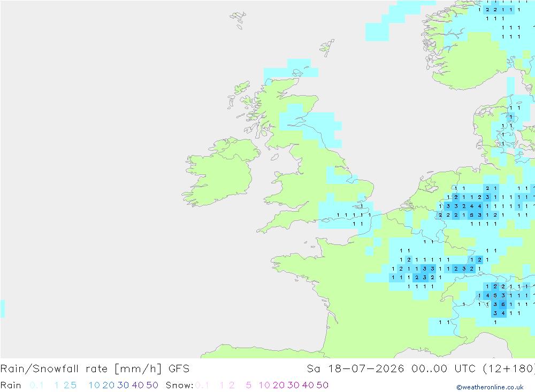Select the Snow legend value 30

(x=293, y=385)
